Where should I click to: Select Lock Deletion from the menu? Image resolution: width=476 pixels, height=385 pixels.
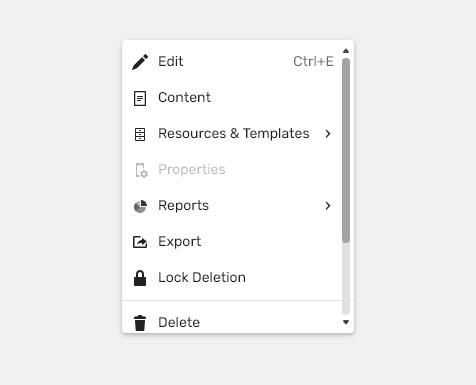click(232, 278)
